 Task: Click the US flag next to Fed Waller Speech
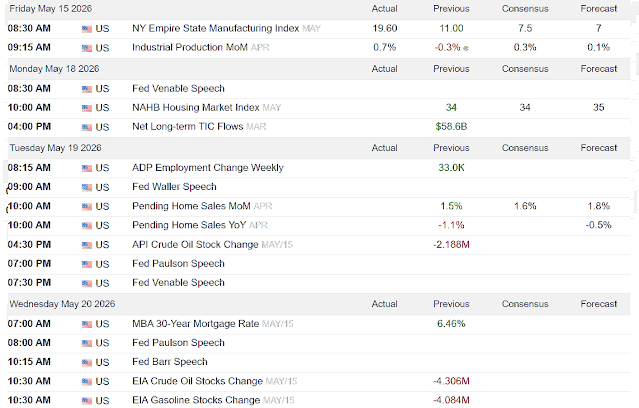pos(86,187)
